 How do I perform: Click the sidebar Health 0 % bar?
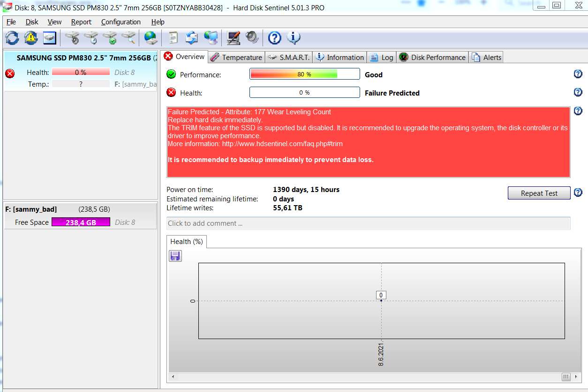(x=81, y=73)
